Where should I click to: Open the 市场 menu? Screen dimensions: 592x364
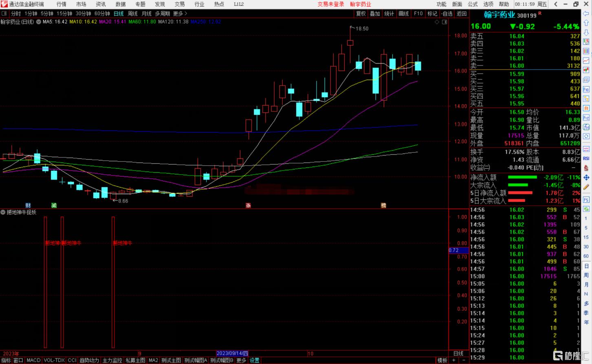click(x=81, y=4)
